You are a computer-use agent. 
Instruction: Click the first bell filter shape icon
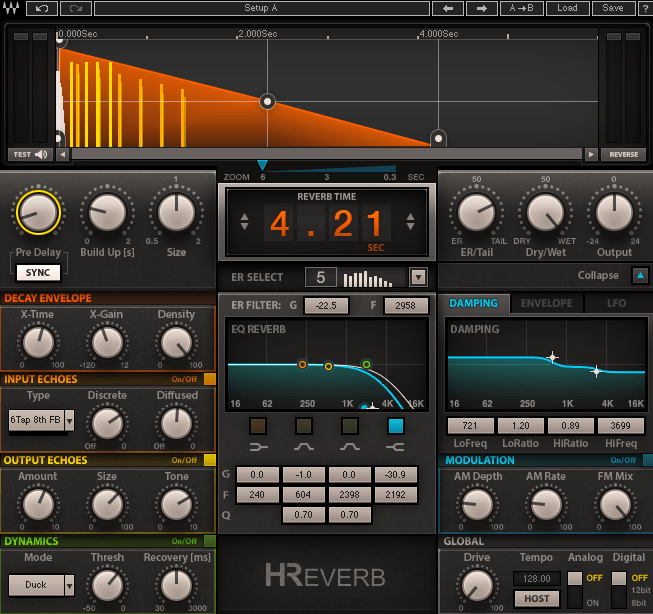(x=304, y=447)
